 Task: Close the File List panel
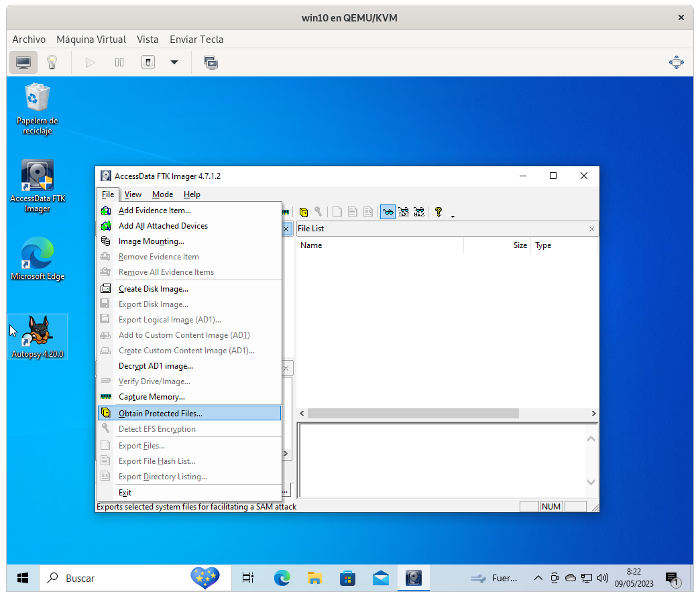[591, 229]
